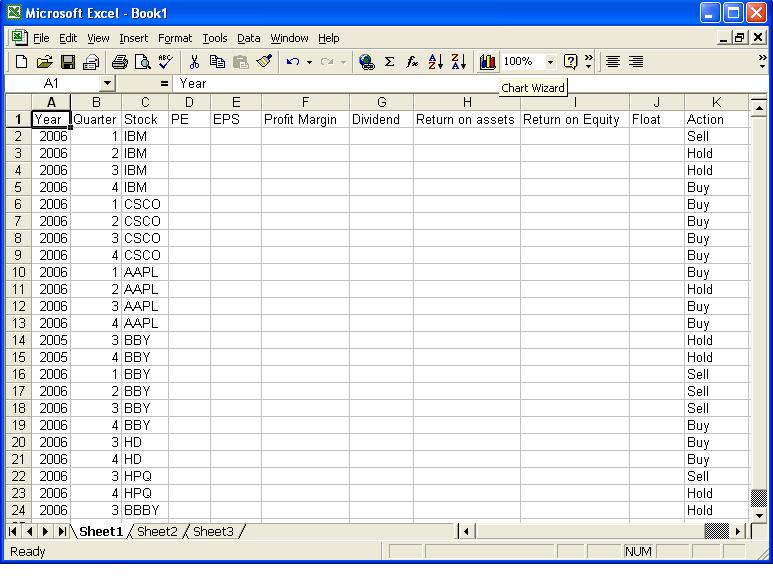773x579 pixels.
Task: Open the Insert menu
Action: 133,38
